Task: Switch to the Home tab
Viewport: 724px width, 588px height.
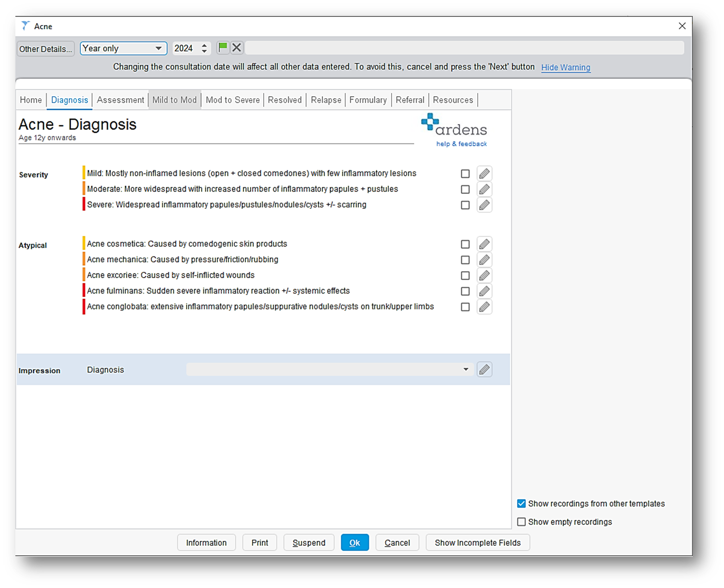Action: (x=31, y=100)
